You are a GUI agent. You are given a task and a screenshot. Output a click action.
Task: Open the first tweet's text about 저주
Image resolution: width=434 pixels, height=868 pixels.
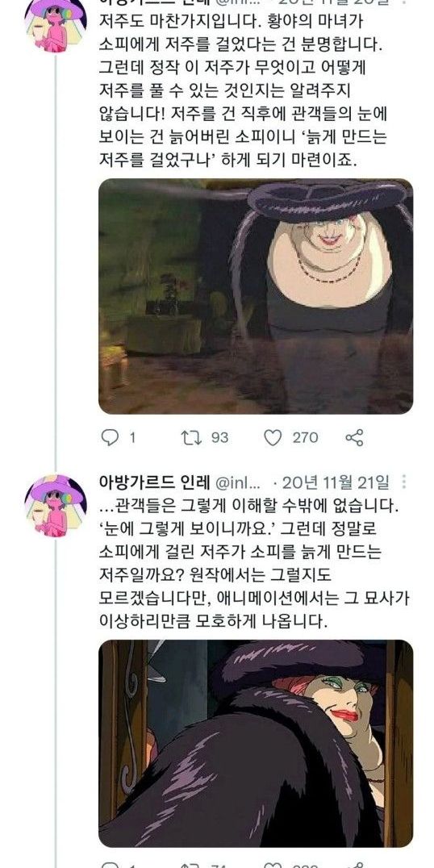(x=243, y=91)
